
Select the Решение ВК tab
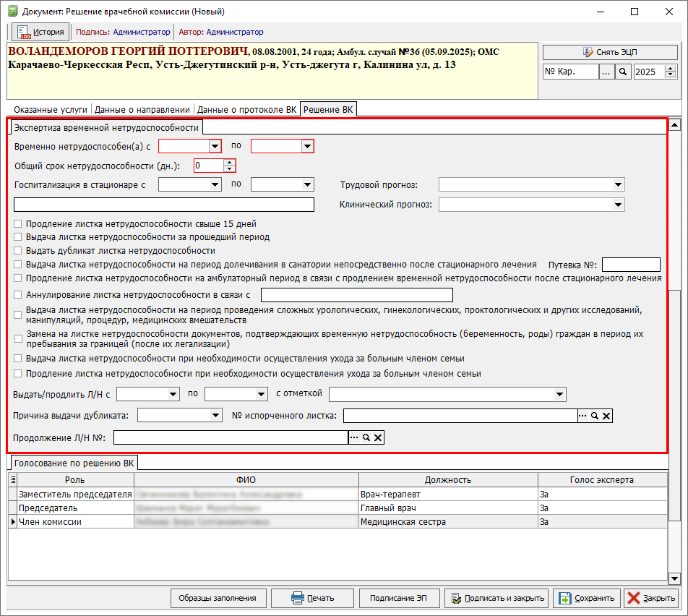click(x=328, y=109)
